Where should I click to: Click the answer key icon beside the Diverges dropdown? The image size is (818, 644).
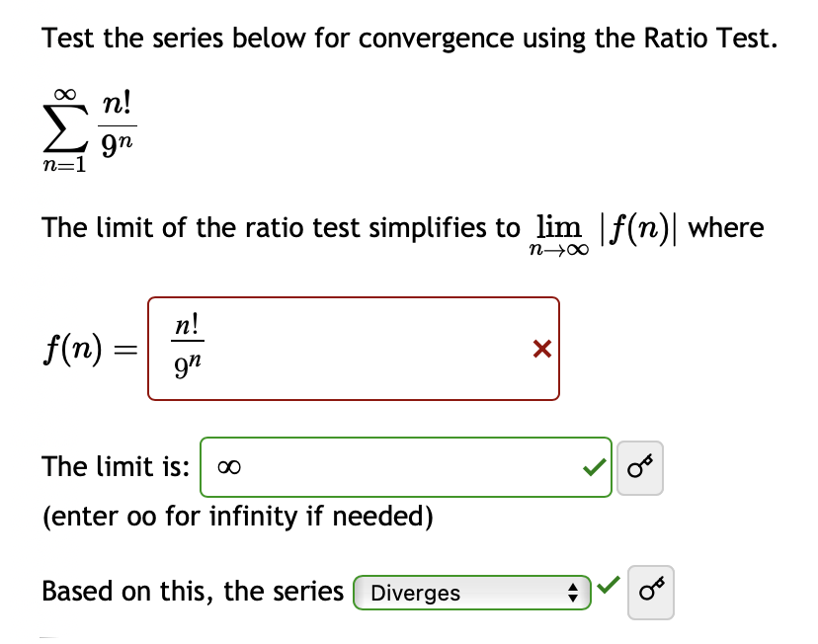click(651, 591)
